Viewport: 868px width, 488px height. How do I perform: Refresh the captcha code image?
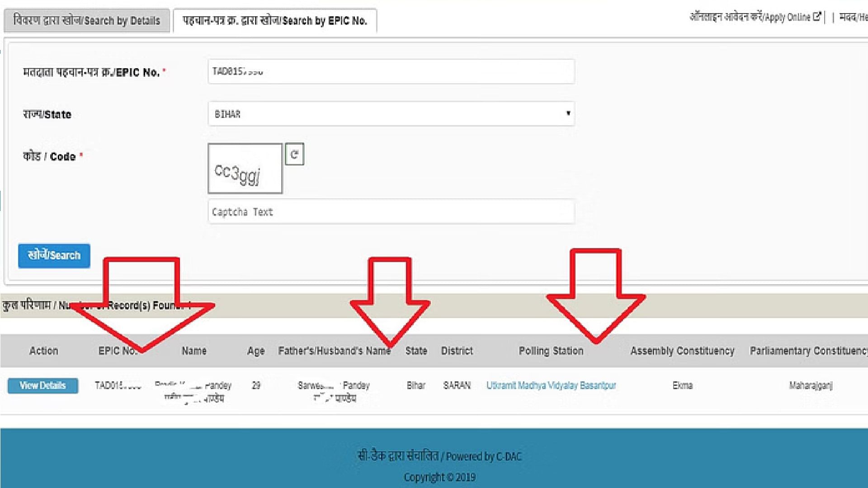coord(294,154)
